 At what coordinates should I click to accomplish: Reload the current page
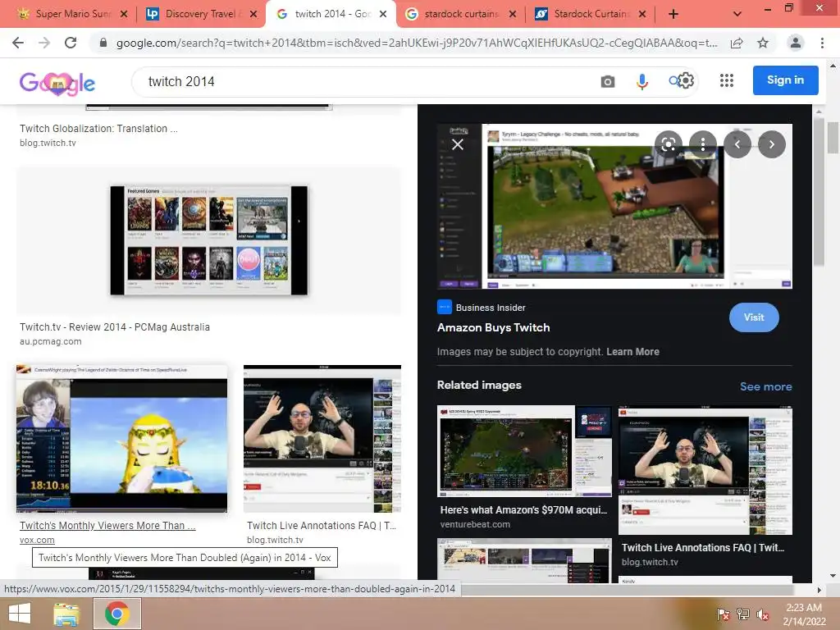click(x=71, y=43)
